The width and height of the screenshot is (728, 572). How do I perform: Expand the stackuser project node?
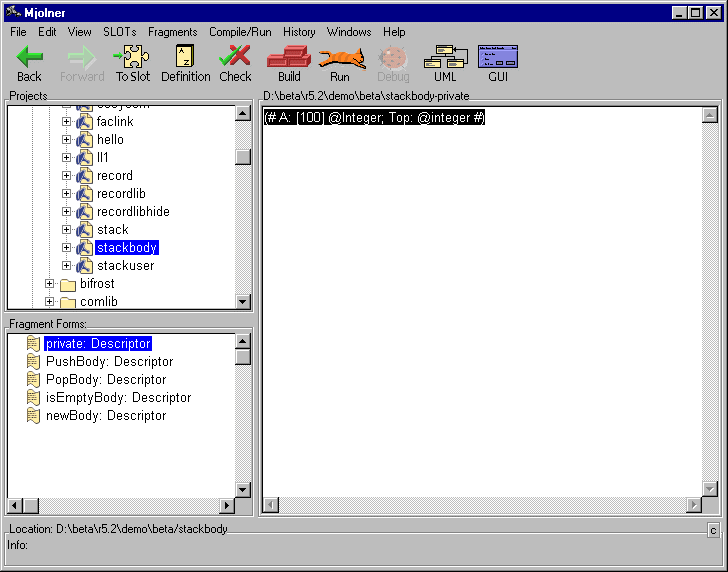(x=67, y=266)
